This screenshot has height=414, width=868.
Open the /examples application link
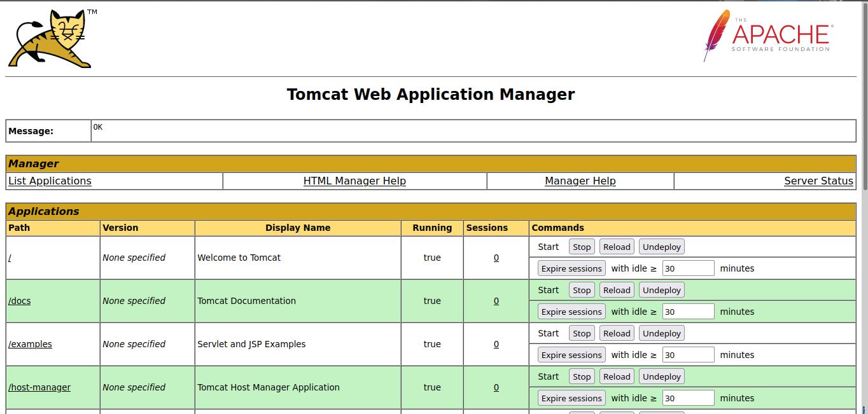[x=30, y=344]
